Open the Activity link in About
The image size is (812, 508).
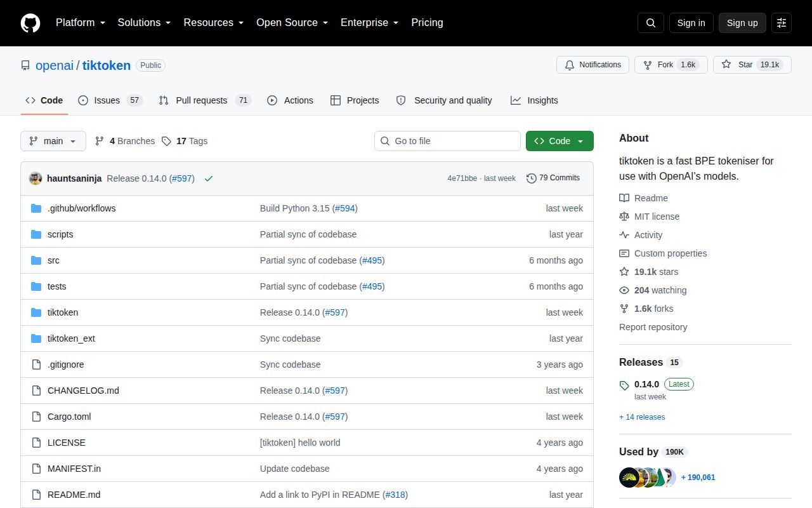(641, 235)
